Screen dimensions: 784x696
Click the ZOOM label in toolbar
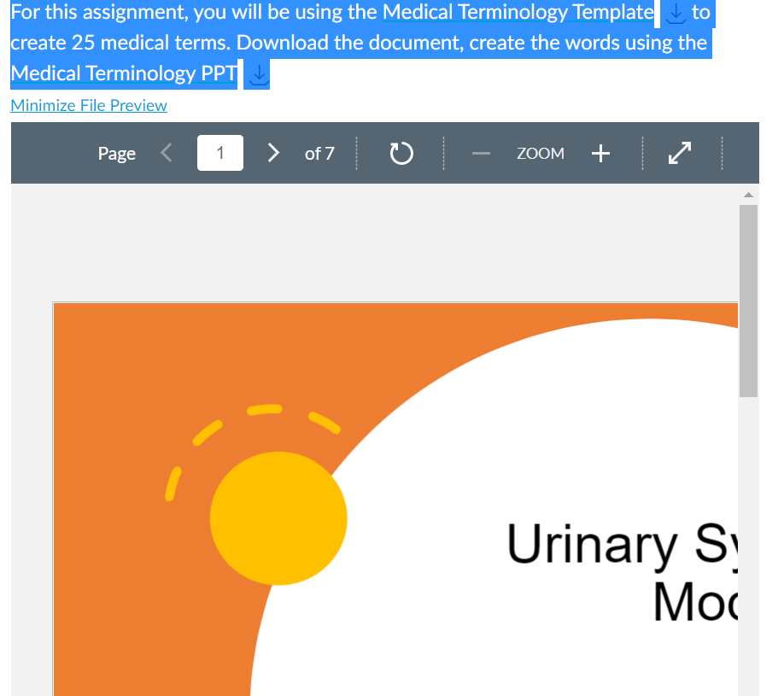[541, 154]
